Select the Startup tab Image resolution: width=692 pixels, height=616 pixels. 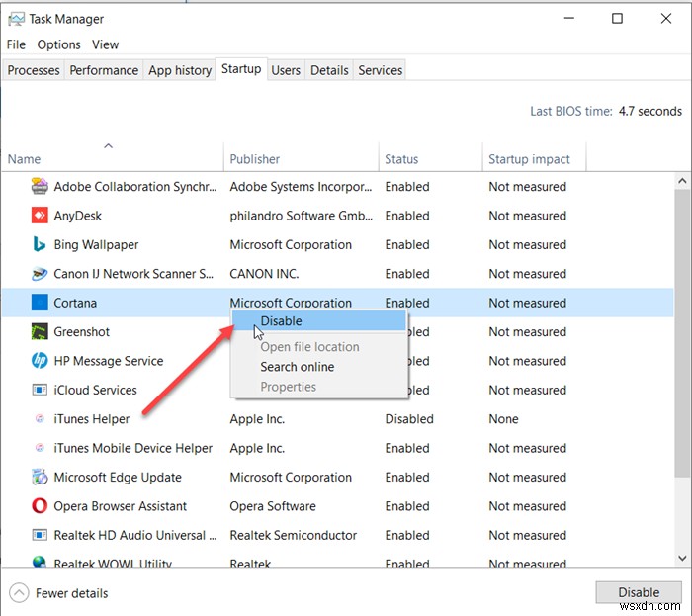pos(241,69)
